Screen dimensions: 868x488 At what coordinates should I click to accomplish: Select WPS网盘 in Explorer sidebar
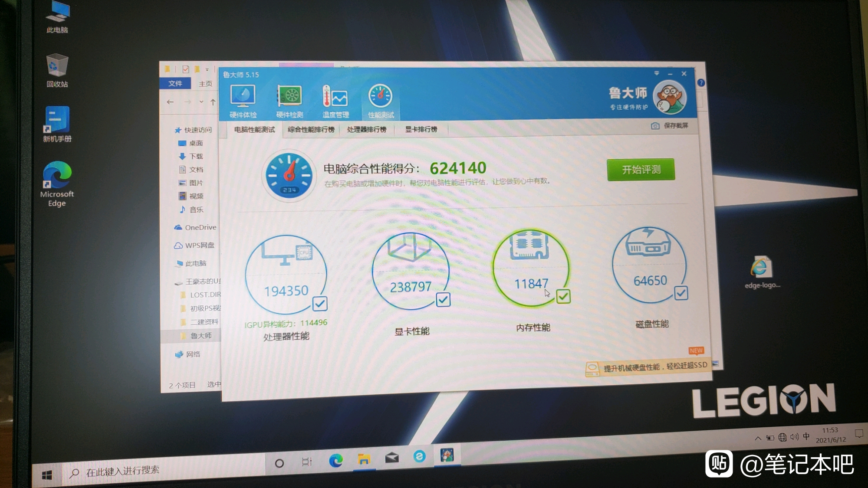194,246
